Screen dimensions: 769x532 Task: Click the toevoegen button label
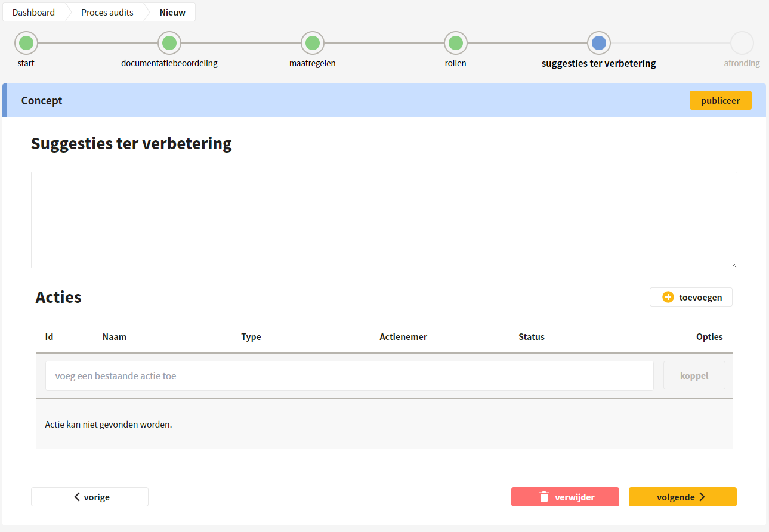[x=700, y=297]
